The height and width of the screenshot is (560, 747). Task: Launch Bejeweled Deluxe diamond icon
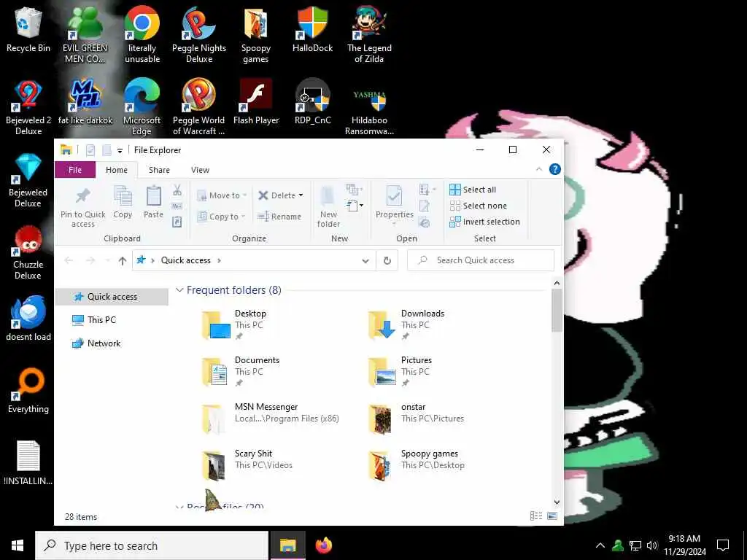[28, 180]
